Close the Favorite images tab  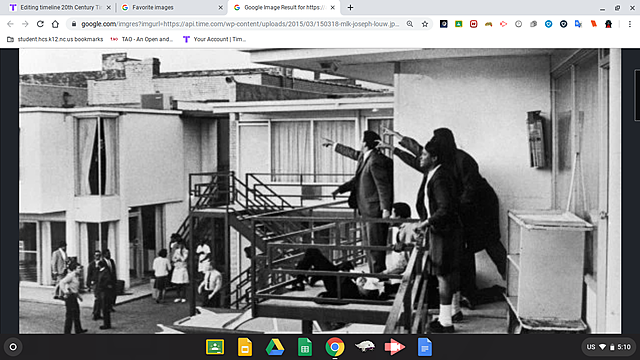click(220, 7)
